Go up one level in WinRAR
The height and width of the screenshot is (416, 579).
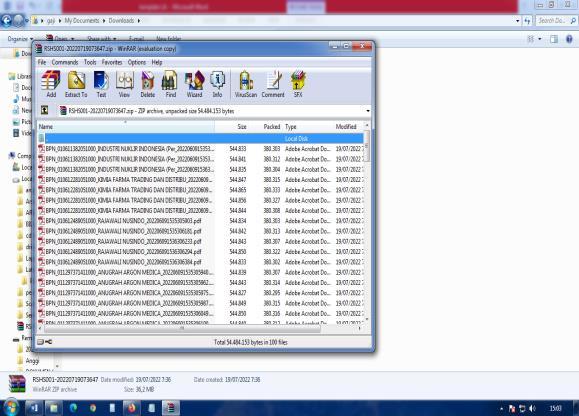point(45,110)
